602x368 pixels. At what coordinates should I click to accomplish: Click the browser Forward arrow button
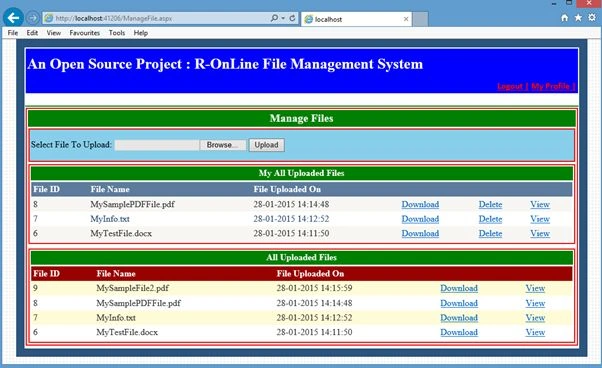click(x=33, y=18)
